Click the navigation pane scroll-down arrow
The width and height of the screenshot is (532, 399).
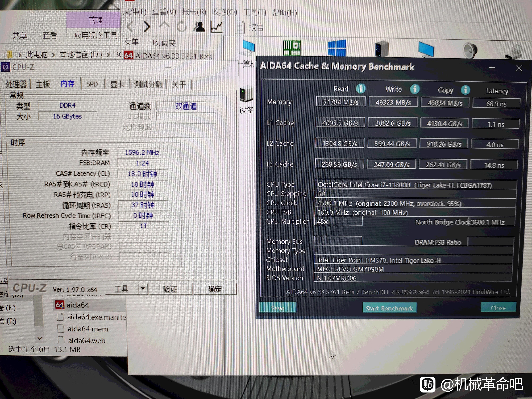tap(40, 338)
